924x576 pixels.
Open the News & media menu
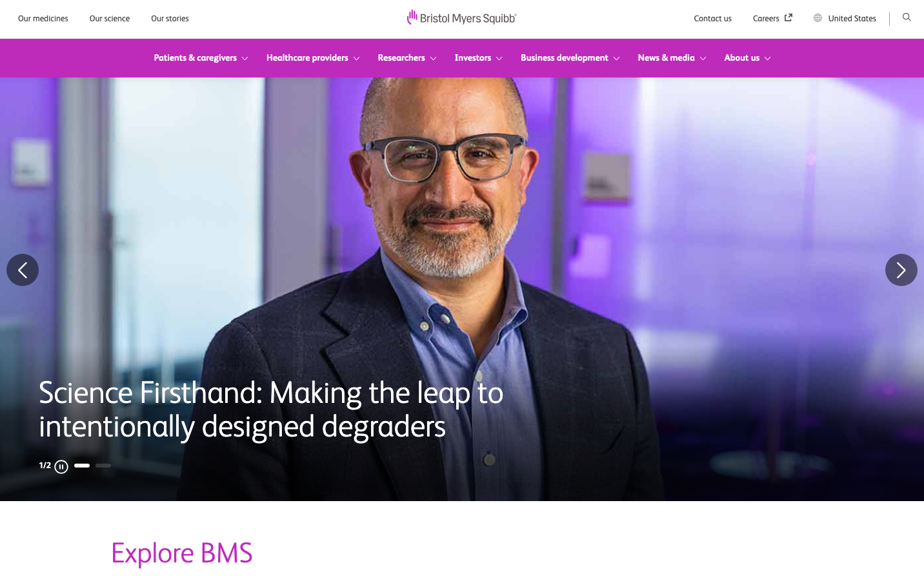[672, 58]
